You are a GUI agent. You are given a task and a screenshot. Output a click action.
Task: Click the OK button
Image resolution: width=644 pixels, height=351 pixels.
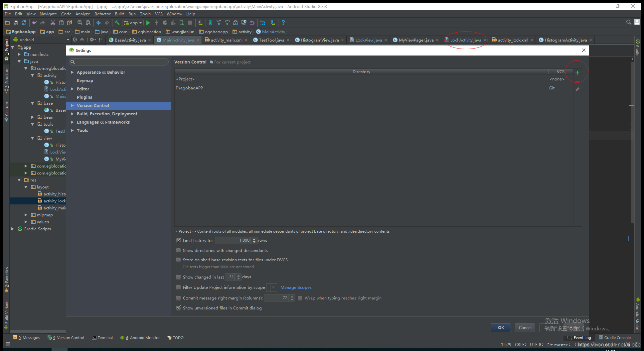pyautogui.click(x=501, y=327)
